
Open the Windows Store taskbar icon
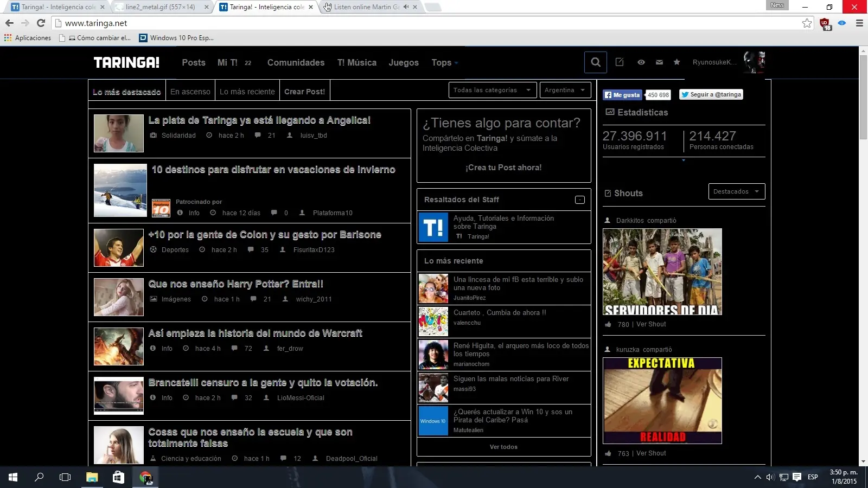click(118, 477)
